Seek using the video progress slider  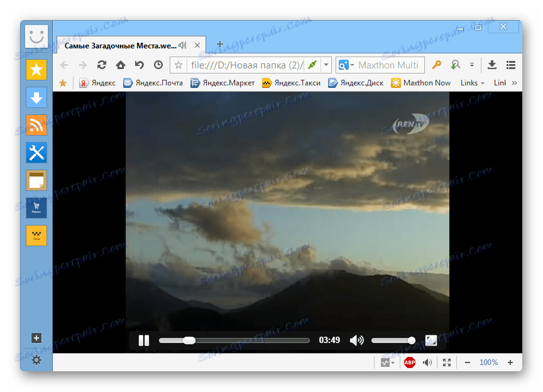[234, 340]
